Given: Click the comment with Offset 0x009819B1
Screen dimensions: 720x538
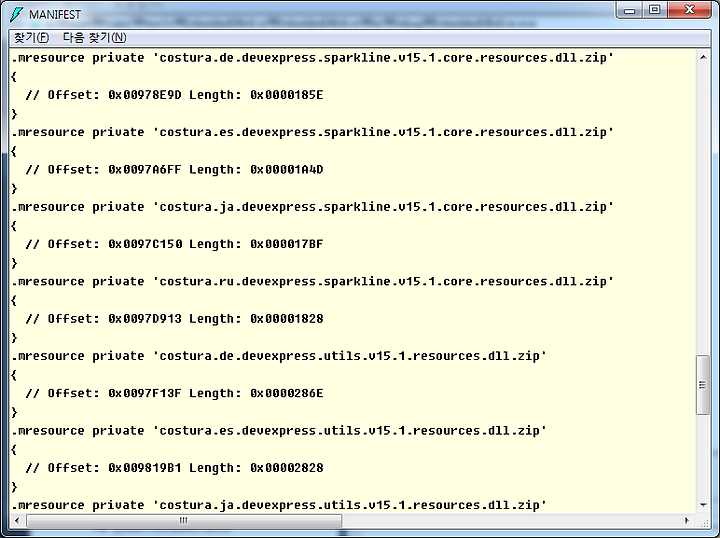Looking at the screenshot, I should click(174, 468).
